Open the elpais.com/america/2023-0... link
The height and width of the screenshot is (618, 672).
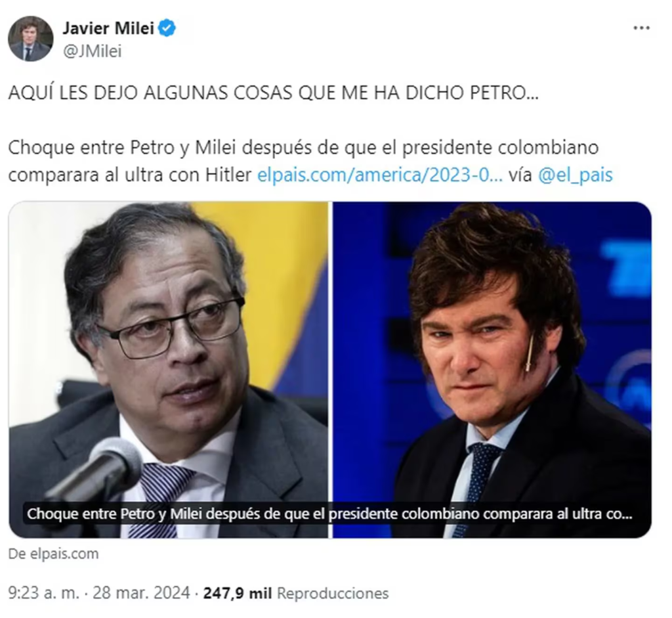(380, 175)
